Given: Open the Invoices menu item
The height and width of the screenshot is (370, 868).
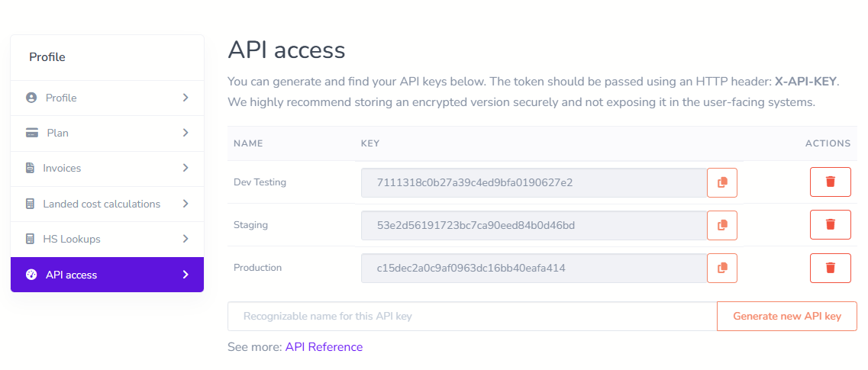Looking at the screenshot, I should (108, 168).
